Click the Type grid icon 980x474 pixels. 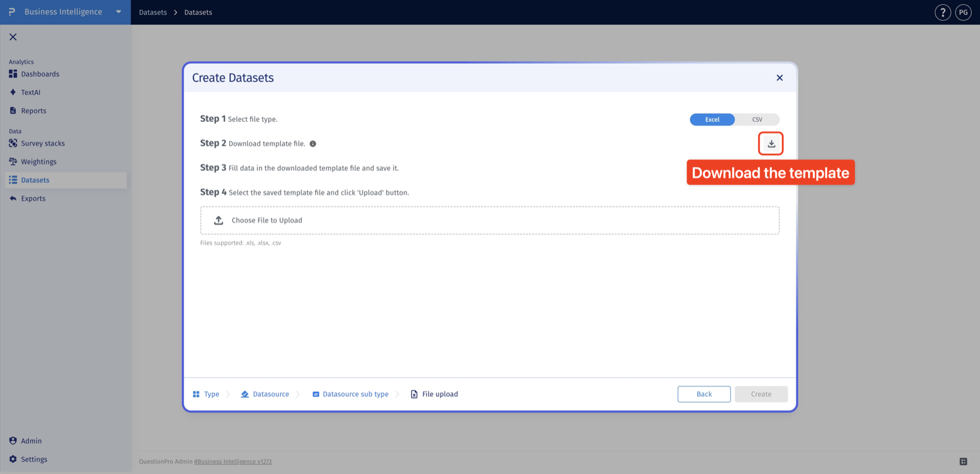(196, 394)
